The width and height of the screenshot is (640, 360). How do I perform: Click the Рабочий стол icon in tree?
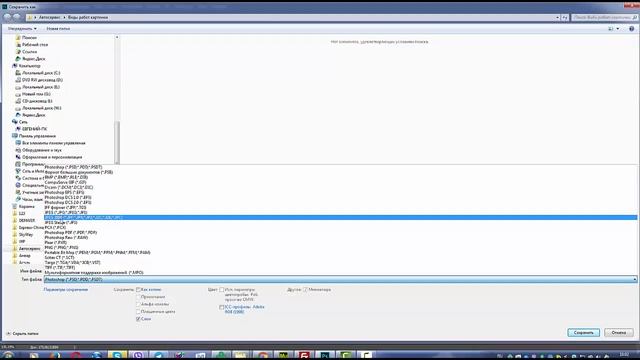[18, 44]
